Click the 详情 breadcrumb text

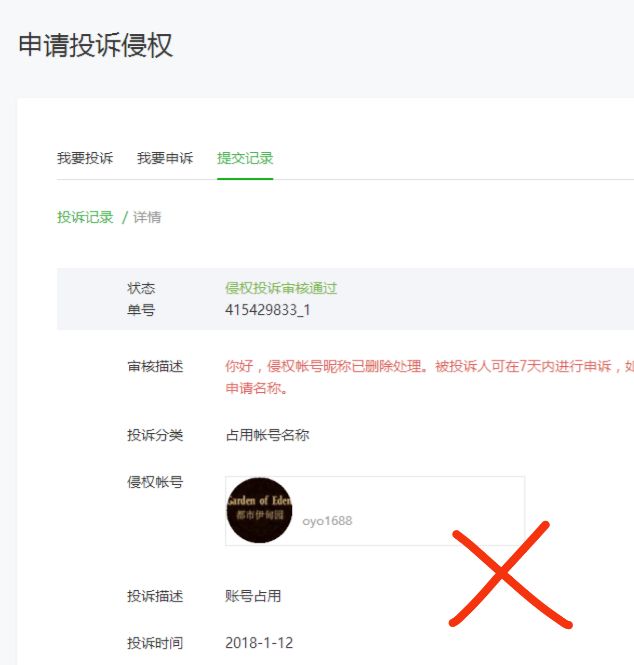point(147,217)
